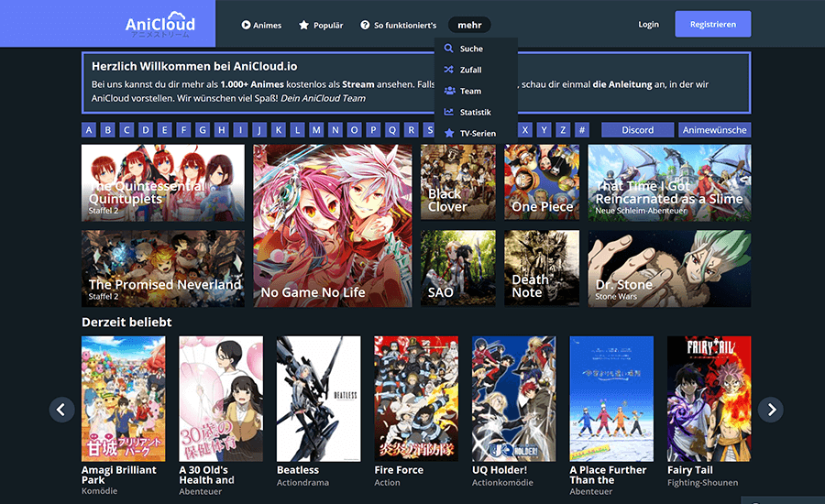Image resolution: width=825 pixels, height=504 pixels.
Task: Filter animes by letter C
Action: coord(126,130)
